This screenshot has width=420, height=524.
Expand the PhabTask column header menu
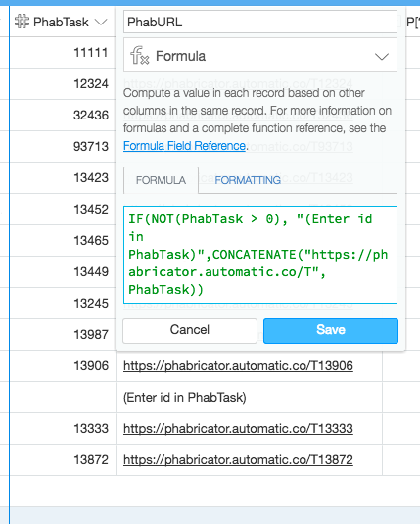tap(101, 23)
